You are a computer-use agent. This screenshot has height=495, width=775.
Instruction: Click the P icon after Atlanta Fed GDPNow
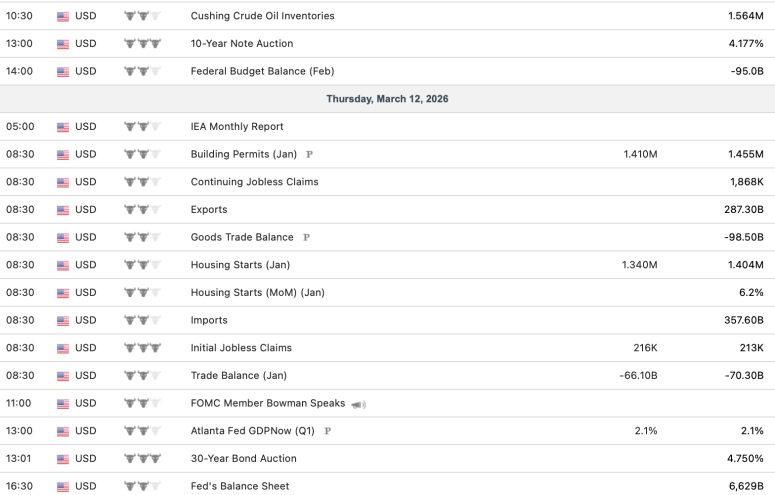point(327,432)
